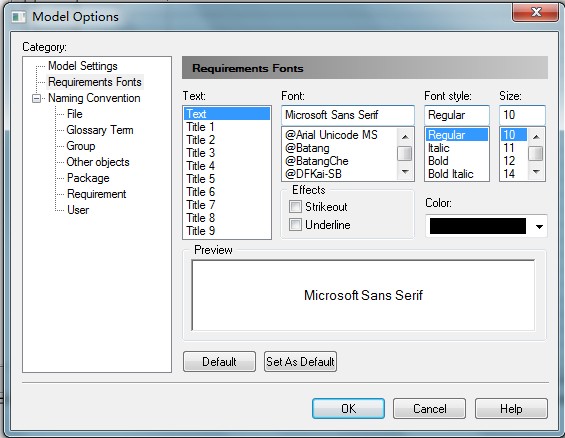Screen dimensions: 565x438
Task: Select Bold Italic font style
Action: pos(451,174)
